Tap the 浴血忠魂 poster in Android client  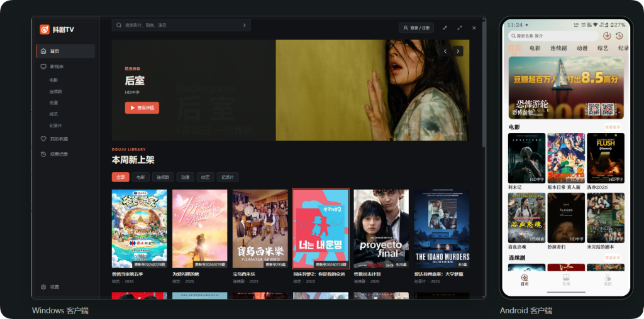click(x=526, y=218)
